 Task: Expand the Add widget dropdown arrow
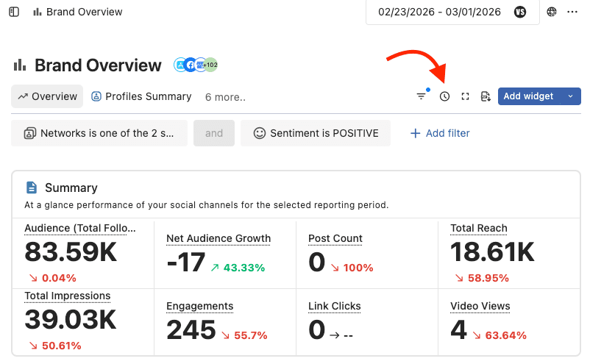coord(570,96)
